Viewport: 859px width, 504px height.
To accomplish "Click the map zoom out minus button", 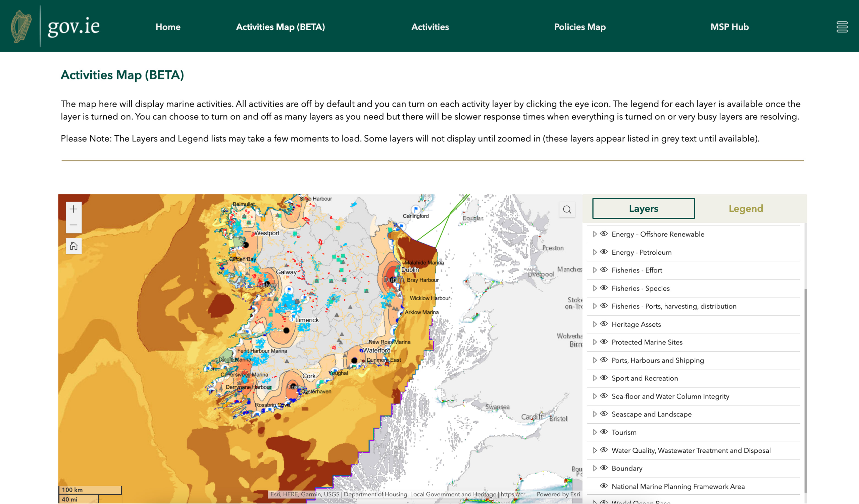I will tap(73, 225).
